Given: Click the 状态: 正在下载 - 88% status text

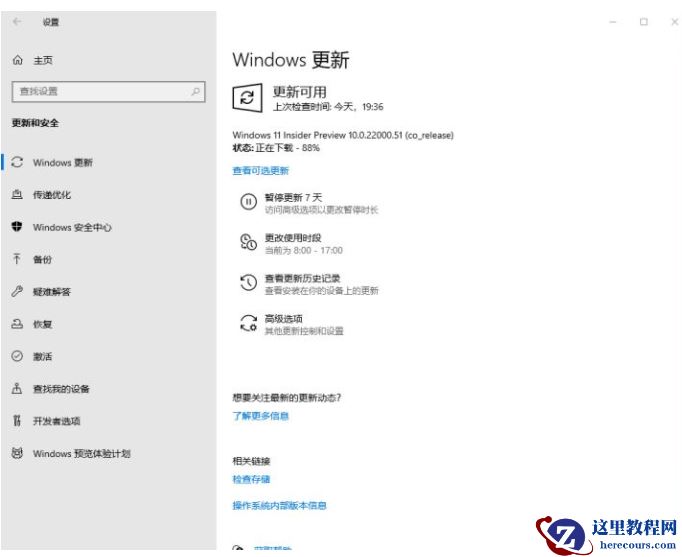Looking at the screenshot, I should pos(276,148).
